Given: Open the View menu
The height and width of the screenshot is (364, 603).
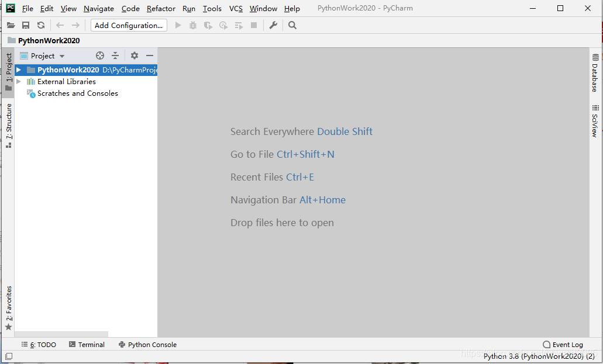Looking at the screenshot, I should (x=68, y=8).
